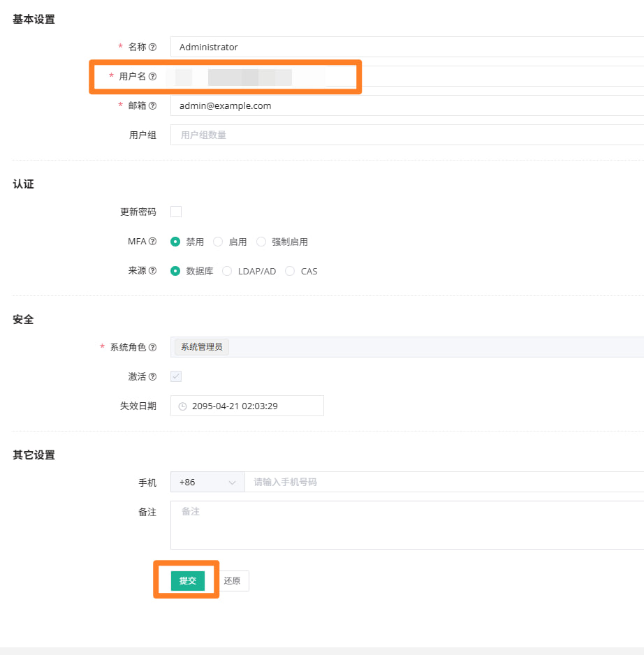644x655 pixels.
Task: Choose 强制启用 for MFA
Action: (261, 242)
